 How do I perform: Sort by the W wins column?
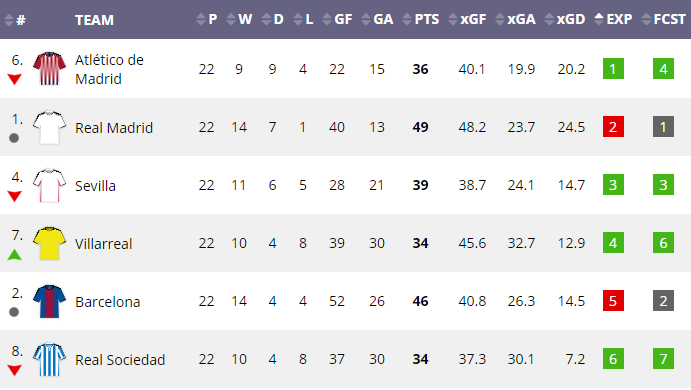[x=239, y=19]
